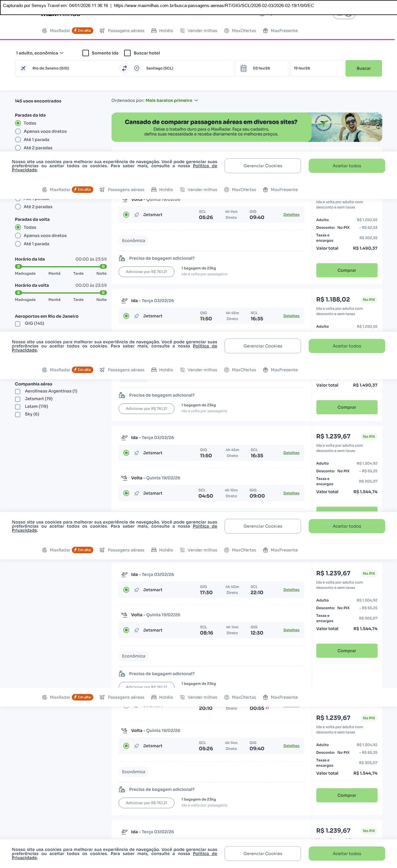
Task: Click the airplane icon in the origin field
Action: [23, 68]
